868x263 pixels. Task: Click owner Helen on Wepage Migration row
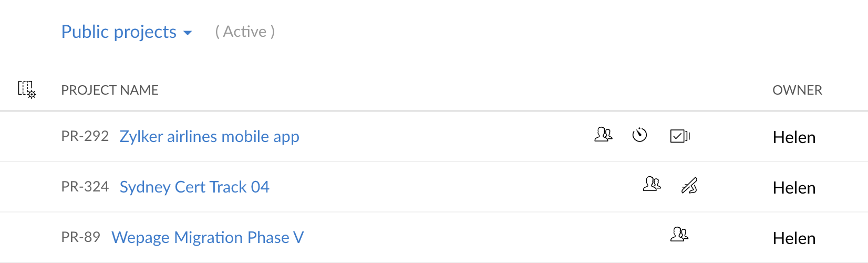click(x=794, y=238)
